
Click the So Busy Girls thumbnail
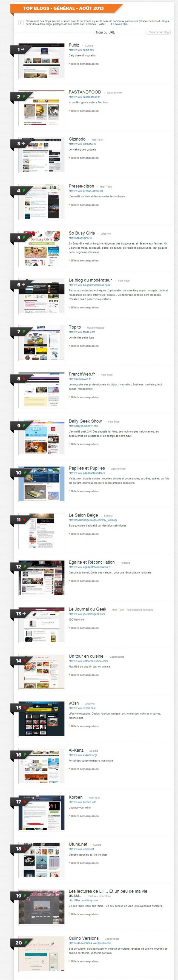point(41,249)
